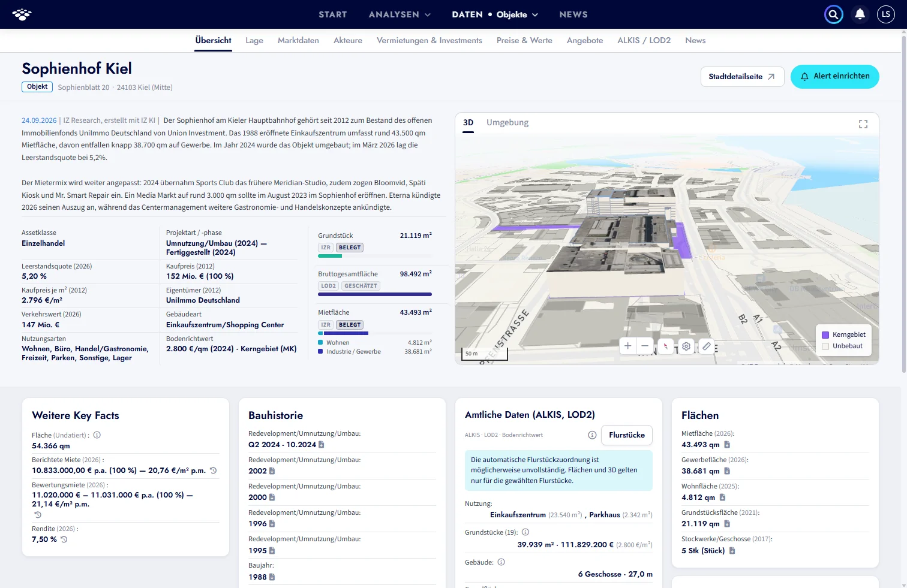The width and height of the screenshot is (907, 588).
Task: Show history for Rendite value
Action: point(64,539)
